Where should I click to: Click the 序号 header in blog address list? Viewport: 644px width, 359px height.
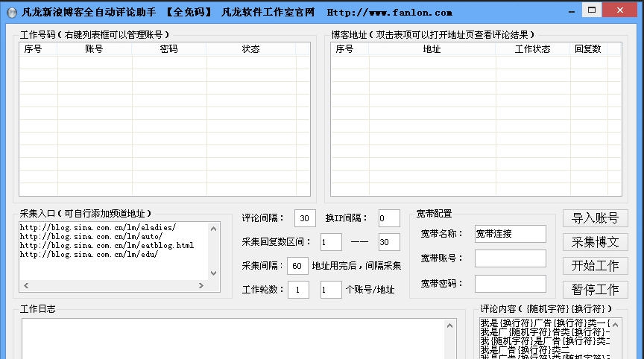pyautogui.click(x=350, y=49)
